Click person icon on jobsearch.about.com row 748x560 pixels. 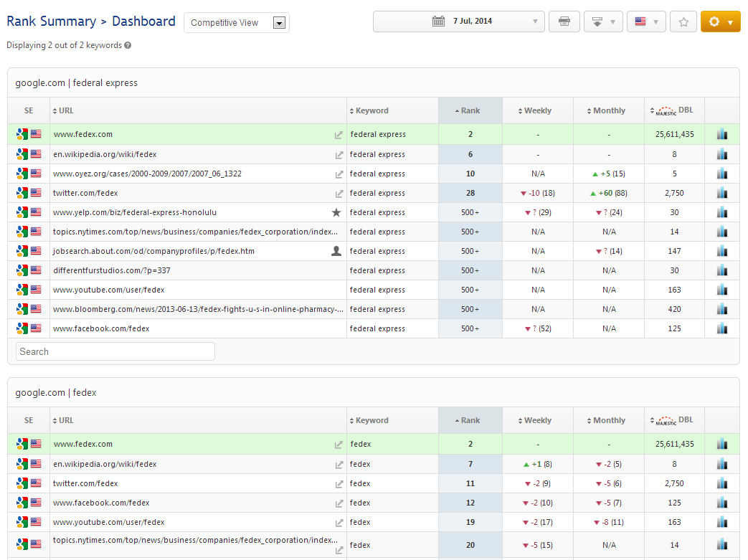click(336, 252)
